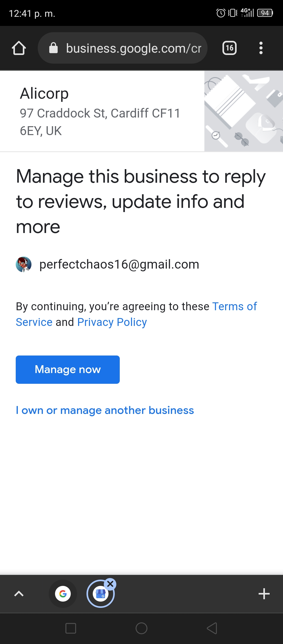Viewport: 283px width, 644px height.
Task: Open the Privacy Policy link
Action: (x=112, y=322)
